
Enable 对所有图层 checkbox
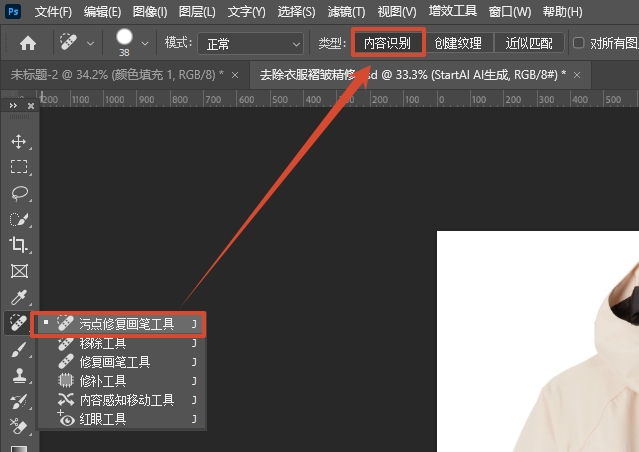(578, 43)
